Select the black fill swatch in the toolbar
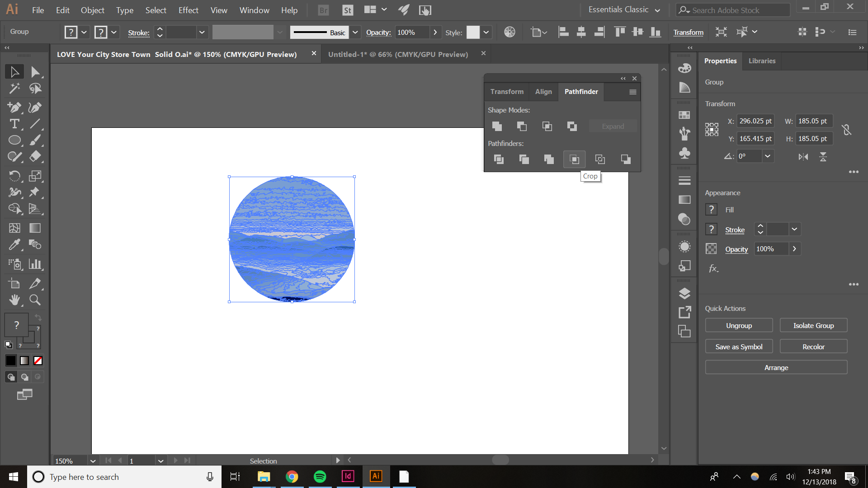The width and height of the screenshot is (868, 488). (x=10, y=360)
